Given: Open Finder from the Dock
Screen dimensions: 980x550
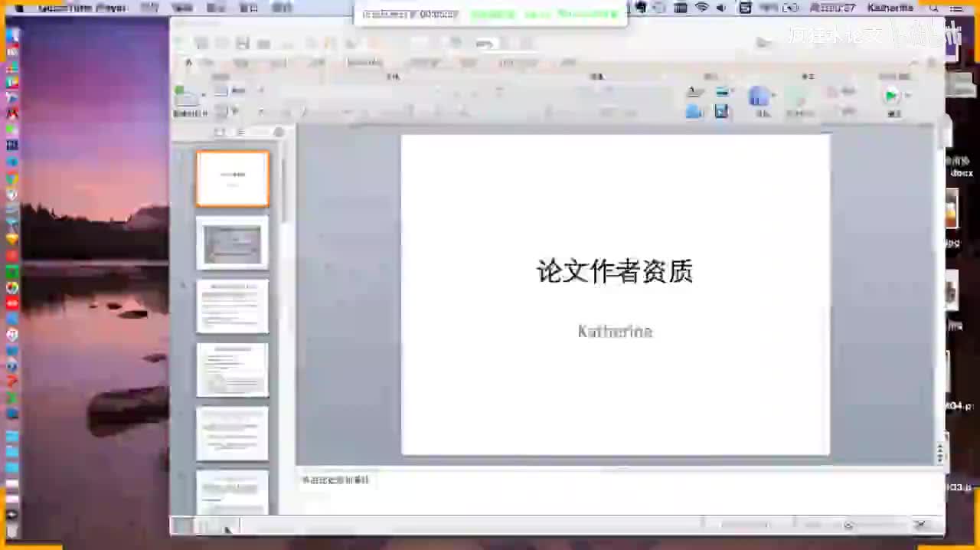Looking at the screenshot, I should point(12,34).
